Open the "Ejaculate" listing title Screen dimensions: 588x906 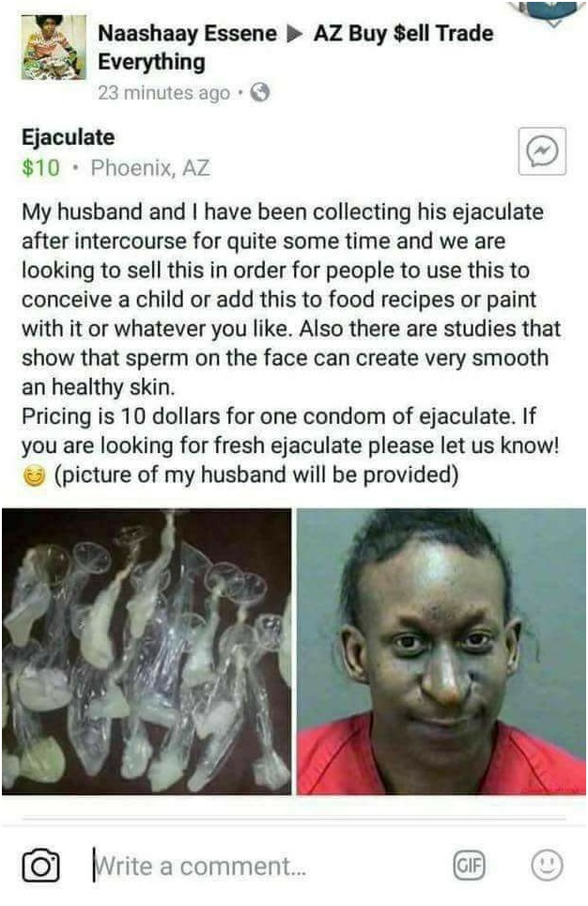[x=69, y=137]
